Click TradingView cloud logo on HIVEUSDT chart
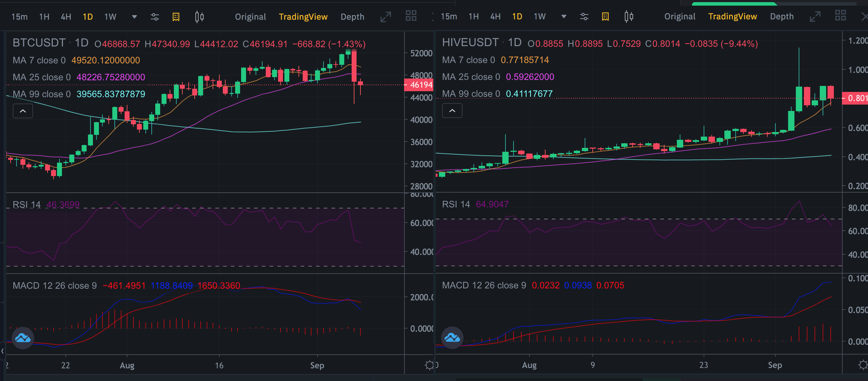 [452, 338]
